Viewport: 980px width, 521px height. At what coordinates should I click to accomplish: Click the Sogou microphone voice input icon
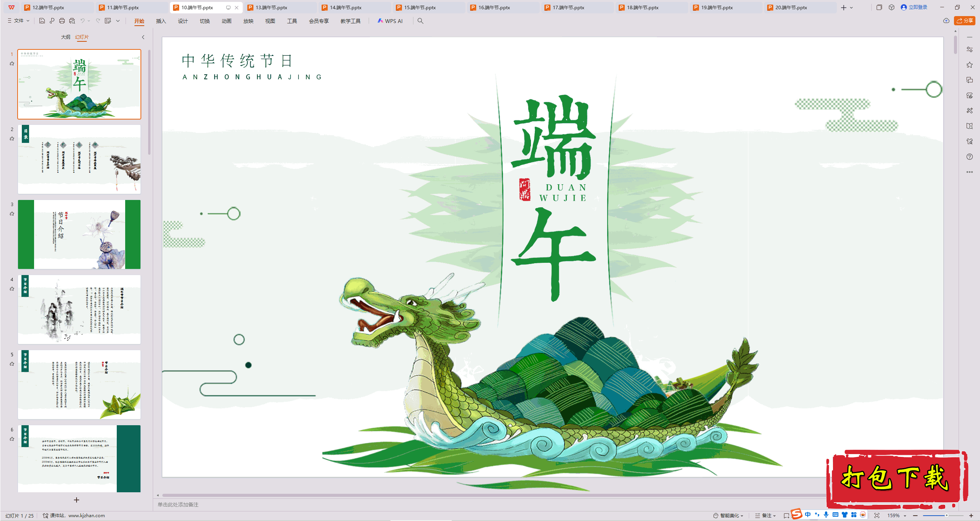(826, 515)
